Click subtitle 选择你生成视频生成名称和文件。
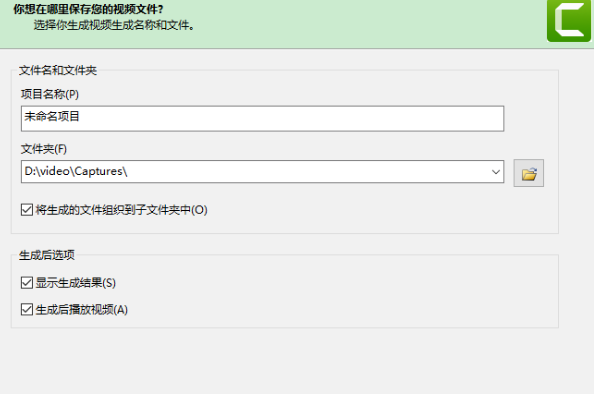The image size is (598, 394). 114,25
